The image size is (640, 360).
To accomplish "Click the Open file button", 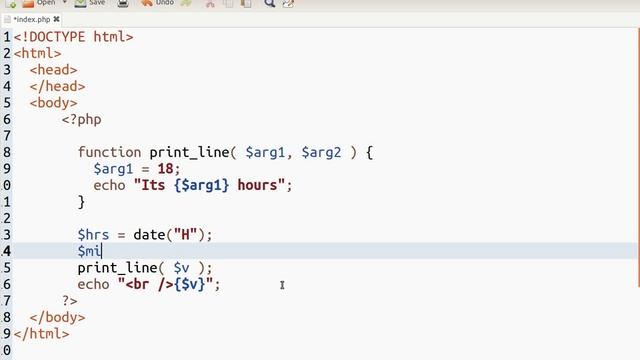I will tap(39, 3).
